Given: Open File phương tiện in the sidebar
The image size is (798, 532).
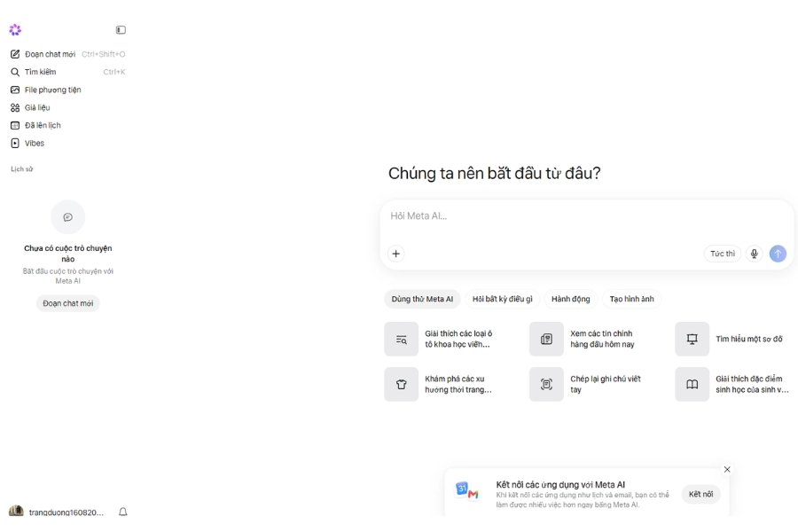Looking at the screenshot, I should (67, 90).
